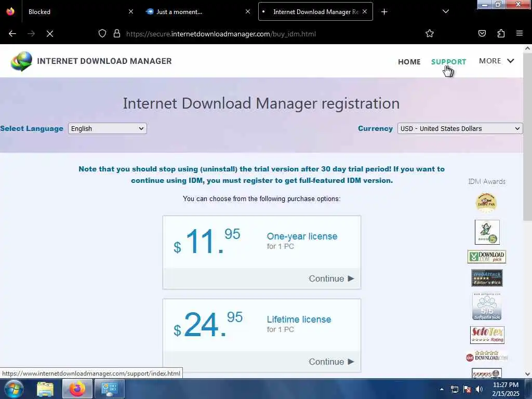Close the Blocked tab

130,11
